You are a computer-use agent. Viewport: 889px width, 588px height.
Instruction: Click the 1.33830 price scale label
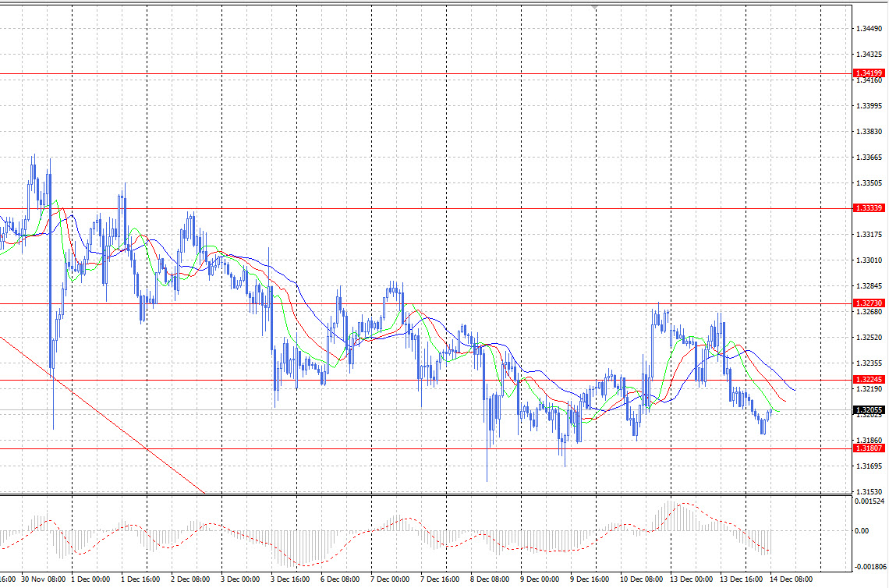tap(870, 132)
